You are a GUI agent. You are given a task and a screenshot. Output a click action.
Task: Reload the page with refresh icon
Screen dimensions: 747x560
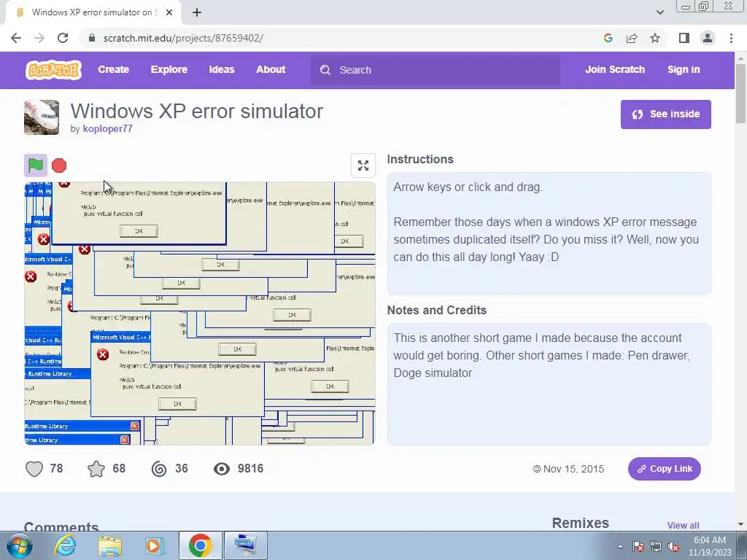coord(63,38)
